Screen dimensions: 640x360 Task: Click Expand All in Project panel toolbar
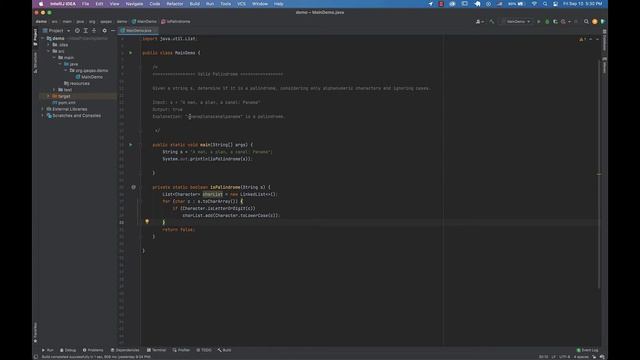86,31
